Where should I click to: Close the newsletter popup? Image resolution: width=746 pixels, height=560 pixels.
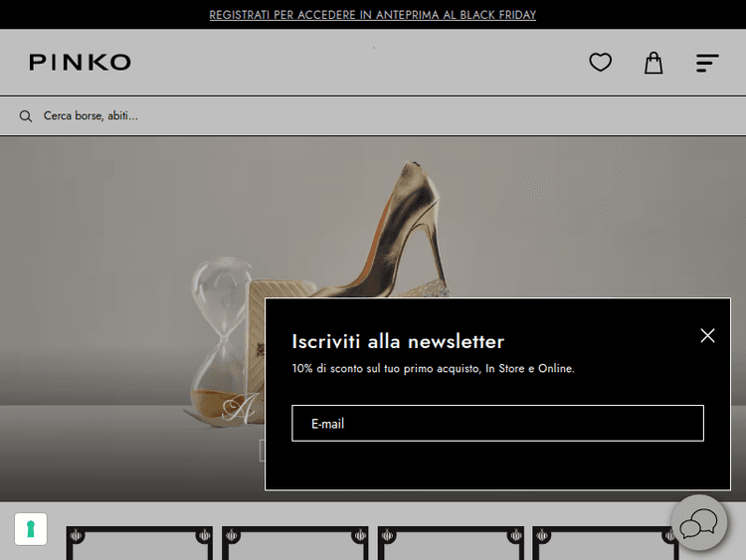707,335
